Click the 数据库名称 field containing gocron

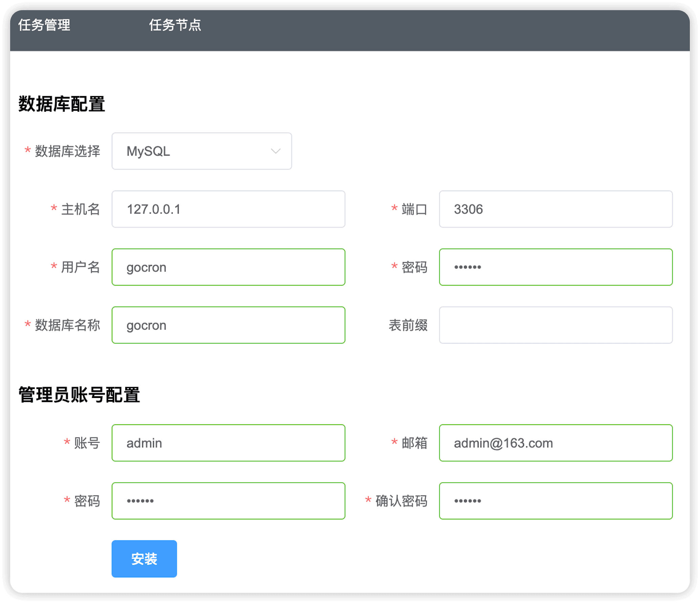pos(228,325)
